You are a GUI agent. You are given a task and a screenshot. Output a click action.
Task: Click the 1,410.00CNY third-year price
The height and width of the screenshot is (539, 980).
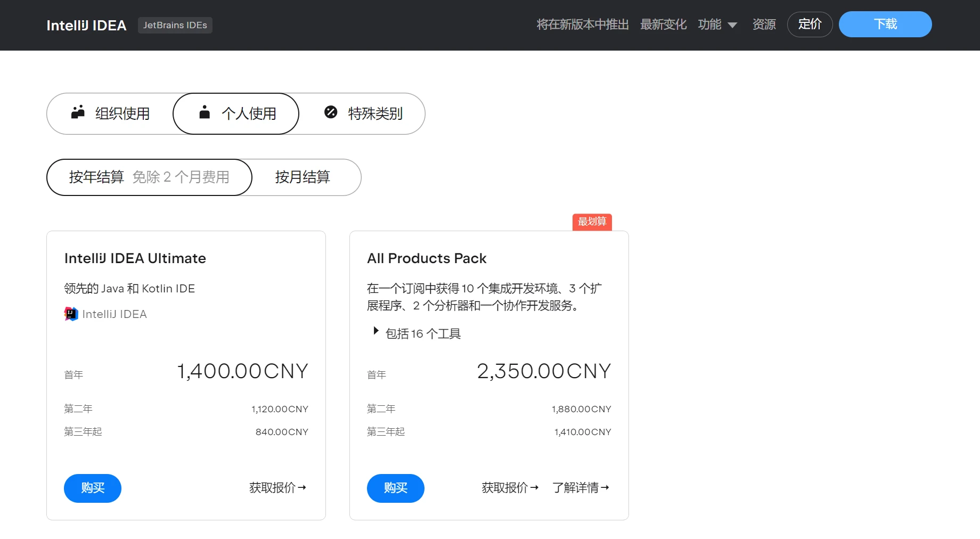click(x=583, y=432)
